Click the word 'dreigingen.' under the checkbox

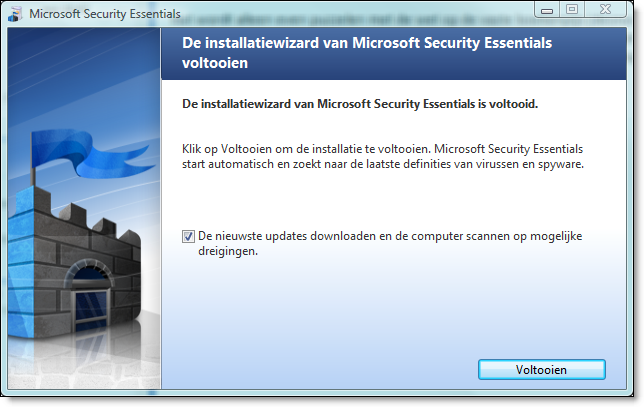[228, 251]
